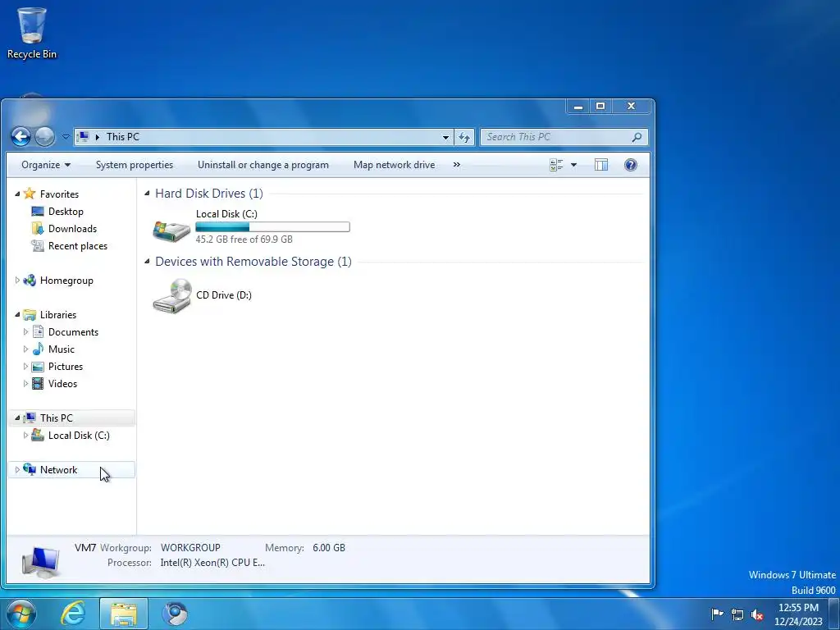This screenshot has height=630, width=840.
Task: Select the Pictures library
Action: (x=66, y=367)
